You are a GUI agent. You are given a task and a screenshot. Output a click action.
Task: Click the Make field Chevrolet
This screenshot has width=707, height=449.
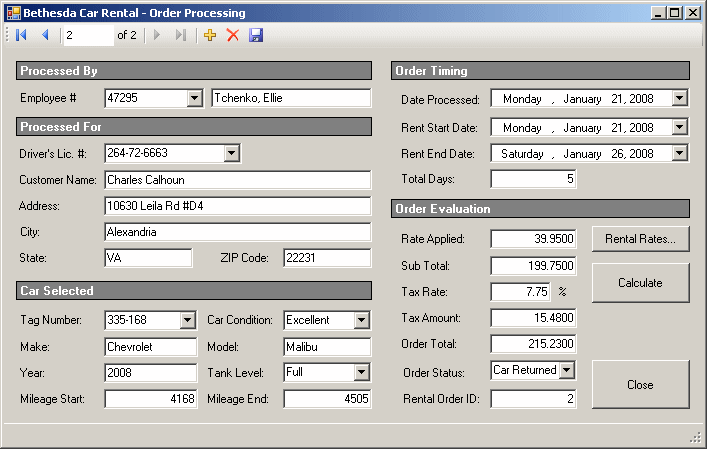(151, 347)
